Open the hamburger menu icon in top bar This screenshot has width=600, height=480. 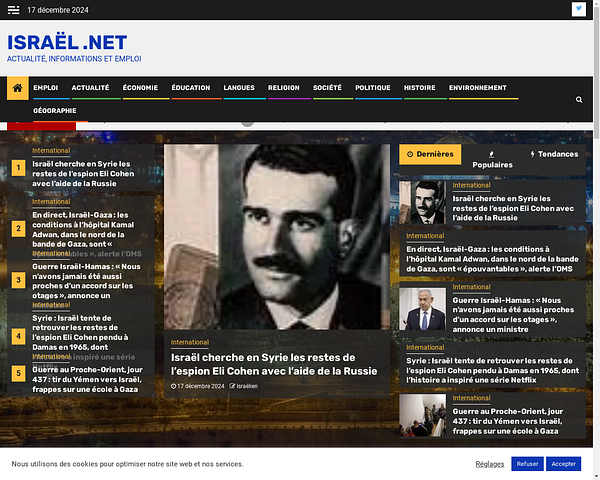pyautogui.click(x=14, y=9)
